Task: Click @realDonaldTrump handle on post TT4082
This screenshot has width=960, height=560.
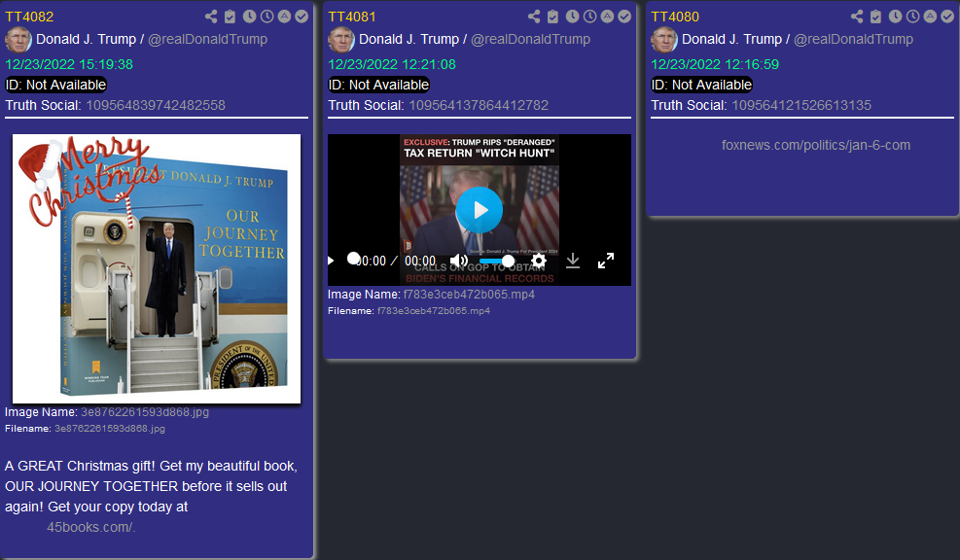Action: point(207,39)
